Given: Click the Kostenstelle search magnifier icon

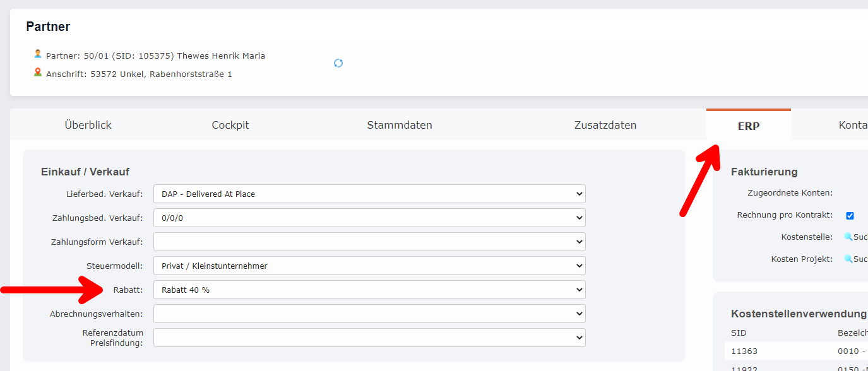Looking at the screenshot, I should 848,237.
